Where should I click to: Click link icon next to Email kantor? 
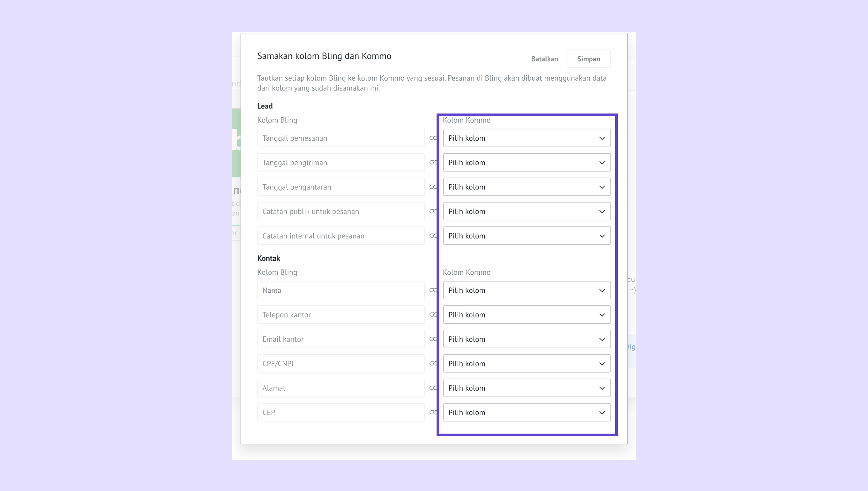[433, 339]
